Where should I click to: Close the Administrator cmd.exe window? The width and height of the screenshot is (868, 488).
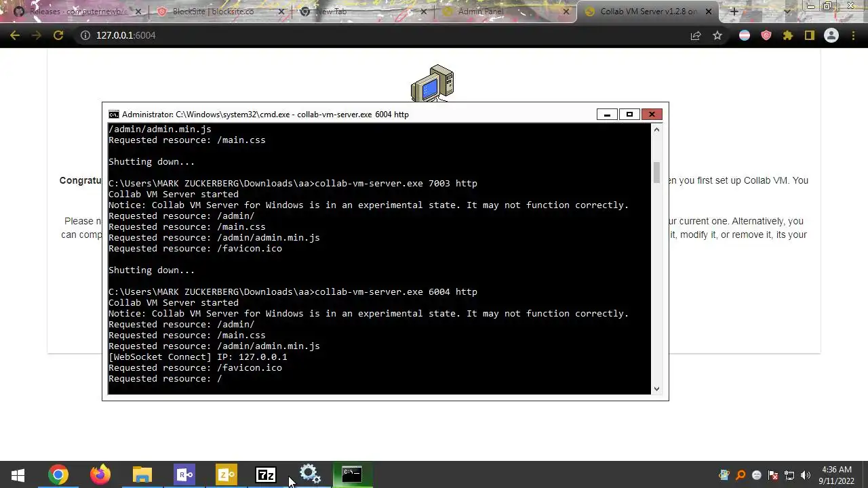coord(652,115)
